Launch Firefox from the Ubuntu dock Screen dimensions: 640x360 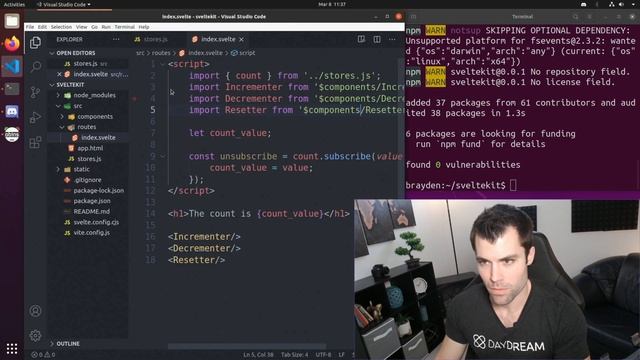pos(12,43)
